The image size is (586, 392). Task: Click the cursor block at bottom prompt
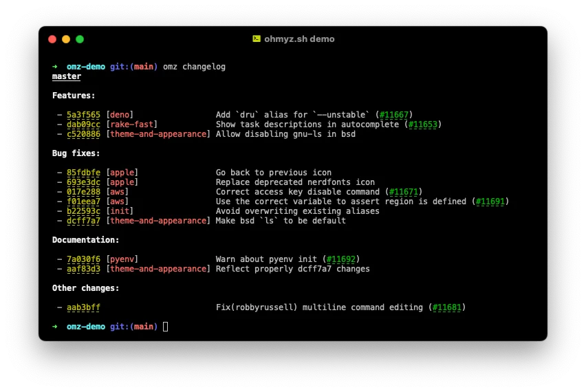pyautogui.click(x=165, y=327)
